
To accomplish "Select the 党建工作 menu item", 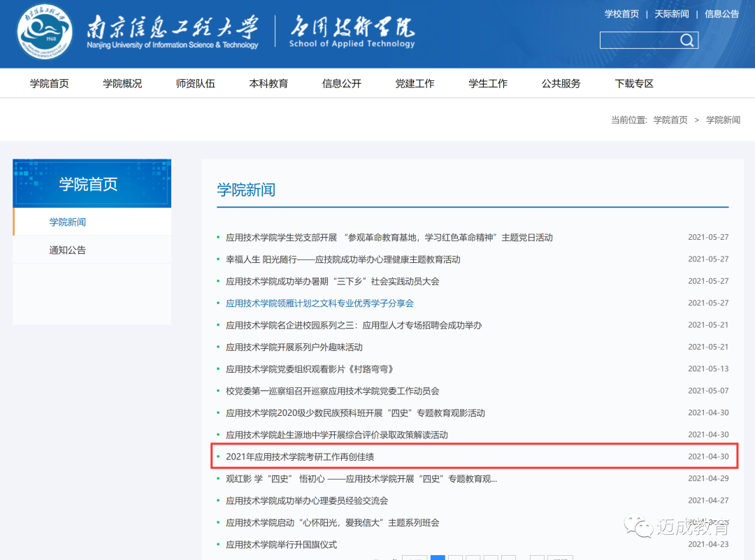I will (415, 82).
